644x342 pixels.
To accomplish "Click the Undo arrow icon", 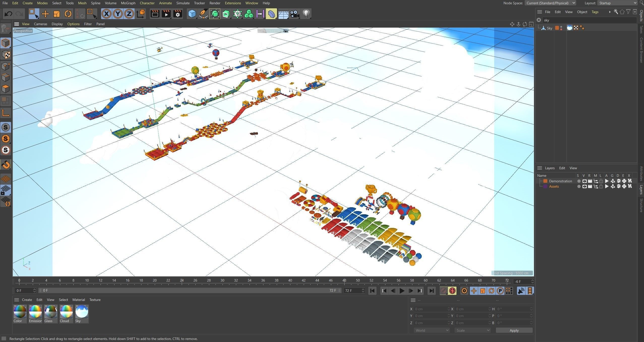I will click(8, 14).
